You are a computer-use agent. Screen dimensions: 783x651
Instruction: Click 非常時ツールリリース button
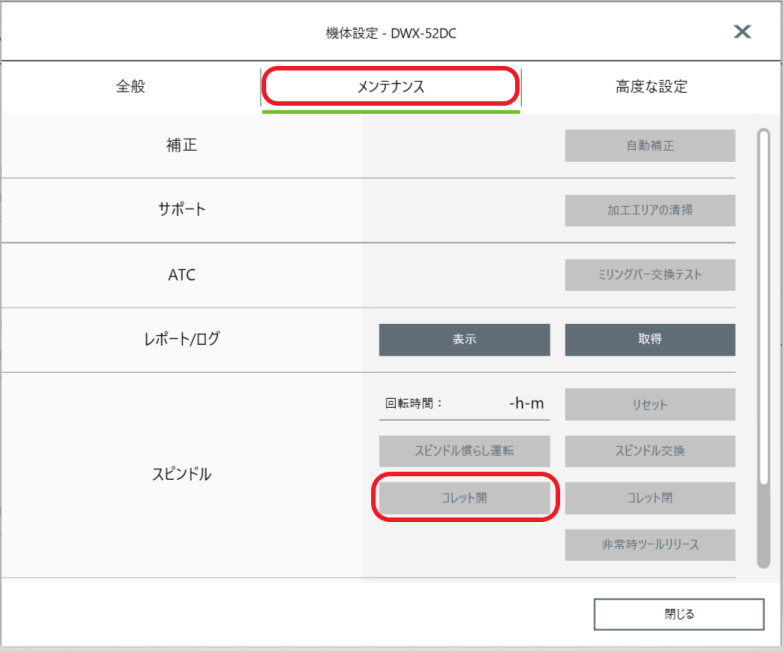(650, 545)
